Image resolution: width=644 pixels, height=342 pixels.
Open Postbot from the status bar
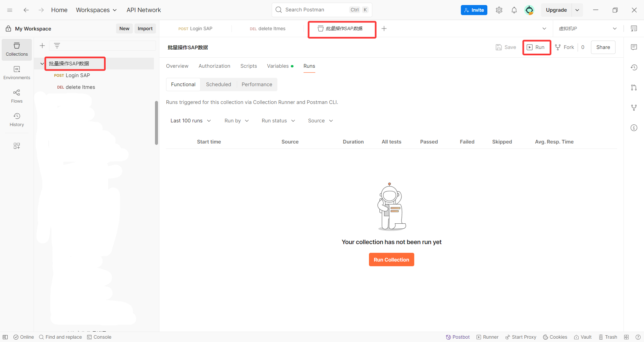[x=458, y=337]
